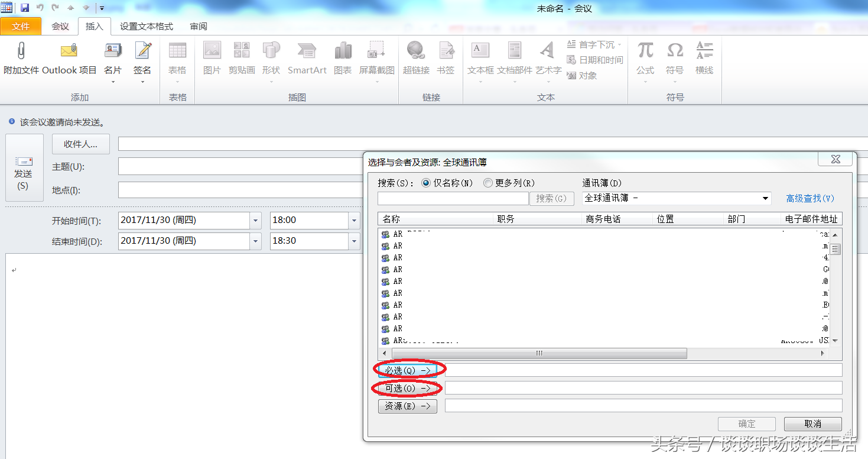Click the 地点 location field
Image resolution: width=868 pixels, height=459 pixels.
pos(239,190)
